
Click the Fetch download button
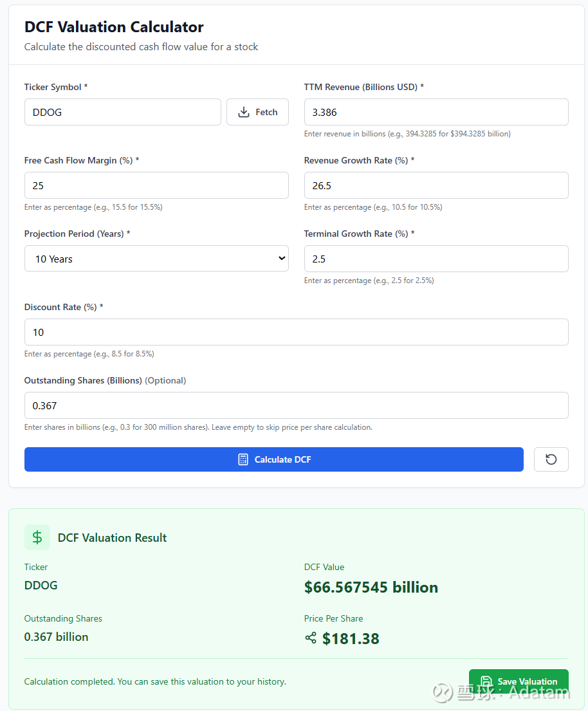tap(257, 112)
